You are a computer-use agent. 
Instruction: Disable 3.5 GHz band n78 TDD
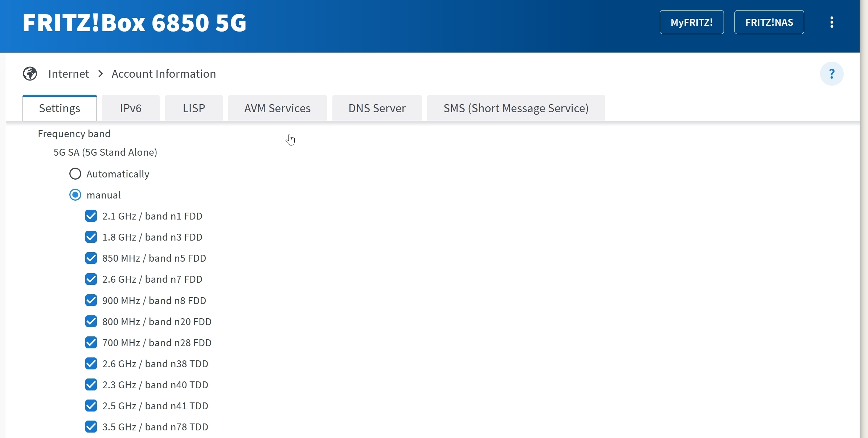(91, 427)
